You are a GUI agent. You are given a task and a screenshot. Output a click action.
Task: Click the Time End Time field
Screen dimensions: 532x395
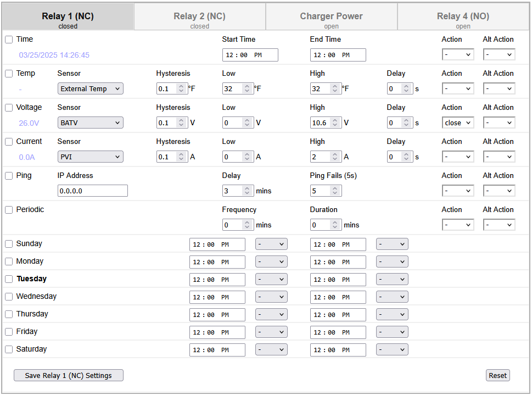338,55
